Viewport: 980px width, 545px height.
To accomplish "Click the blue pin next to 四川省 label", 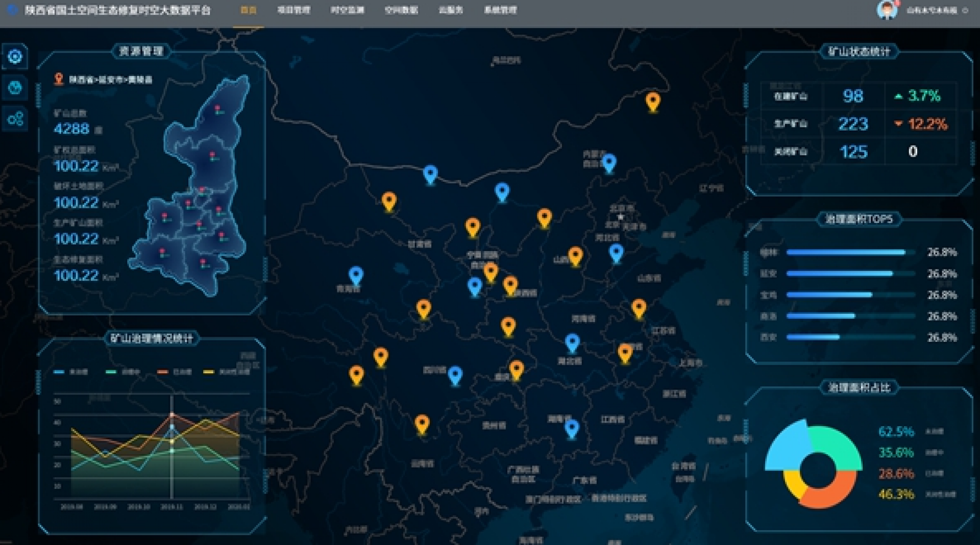I will pos(455,376).
